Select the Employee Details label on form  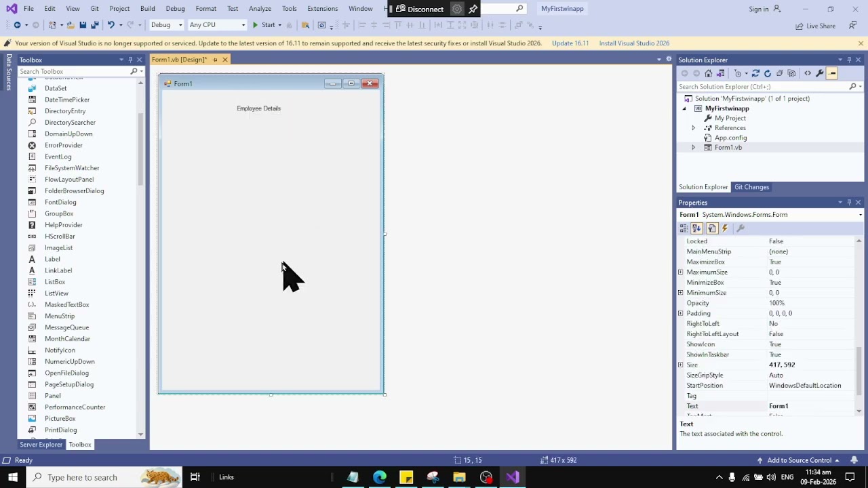[x=258, y=108]
